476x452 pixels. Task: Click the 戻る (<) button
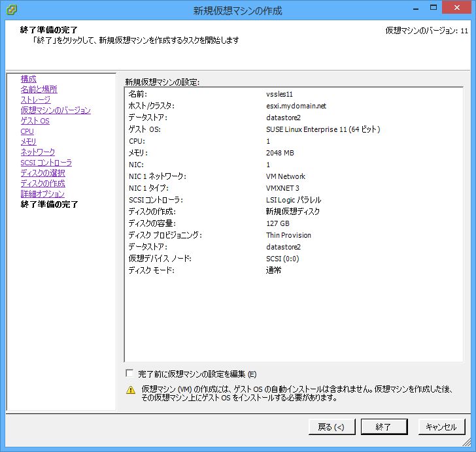[x=331, y=427]
